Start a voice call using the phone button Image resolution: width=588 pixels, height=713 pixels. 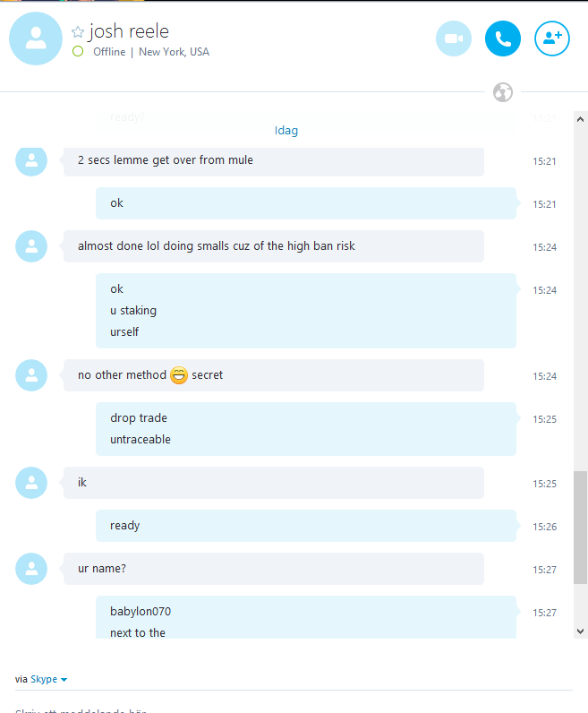pyautogui.click(x=503, y=39)
